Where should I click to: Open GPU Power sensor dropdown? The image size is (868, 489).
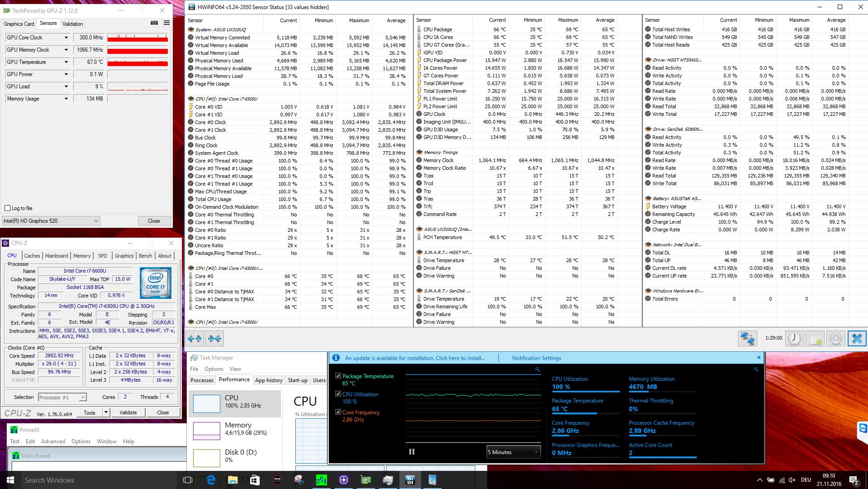[66, 74]
